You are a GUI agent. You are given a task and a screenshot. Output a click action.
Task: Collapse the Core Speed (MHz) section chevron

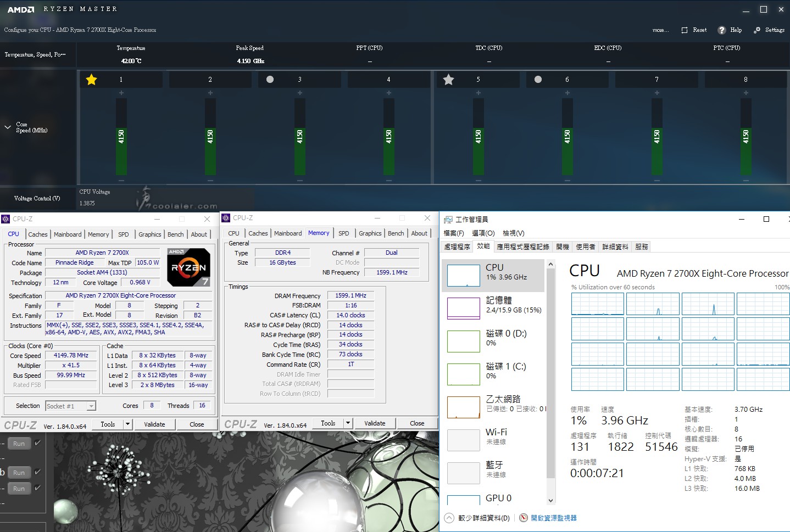(8, 127)
